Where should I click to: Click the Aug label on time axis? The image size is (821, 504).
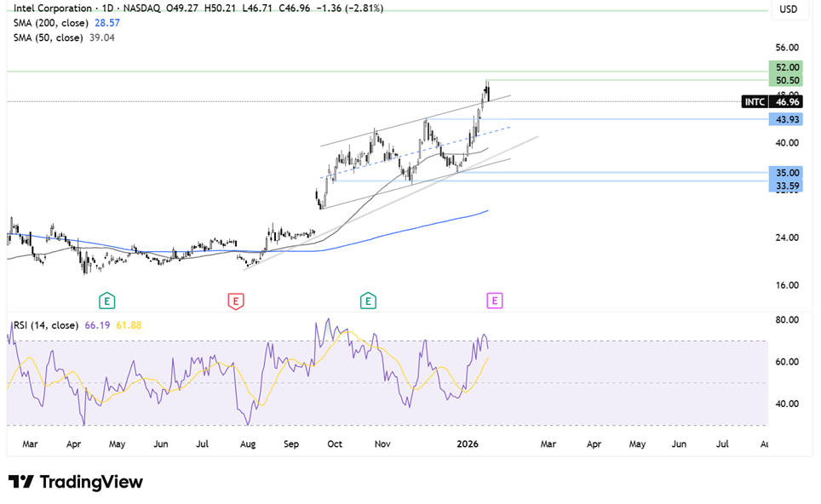248,444
